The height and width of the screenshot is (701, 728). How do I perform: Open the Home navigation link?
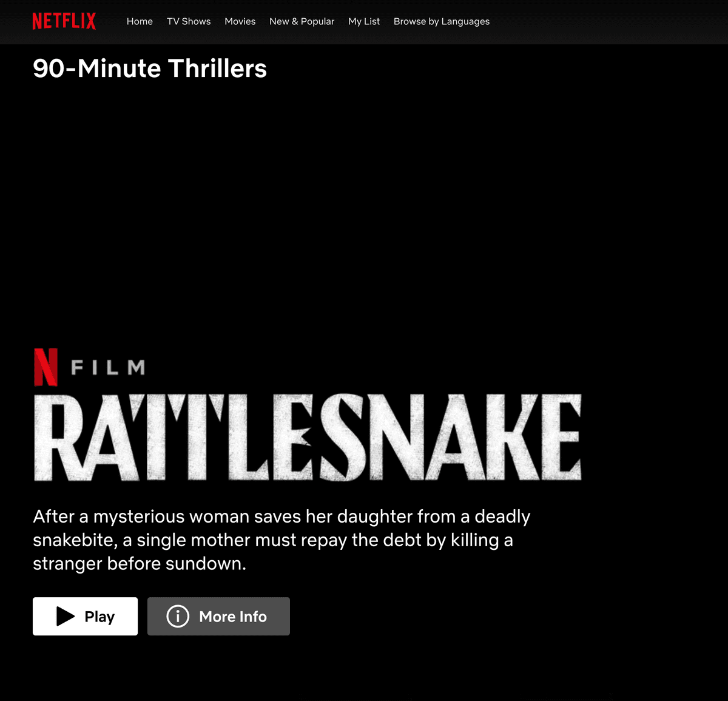click(140, 21)
